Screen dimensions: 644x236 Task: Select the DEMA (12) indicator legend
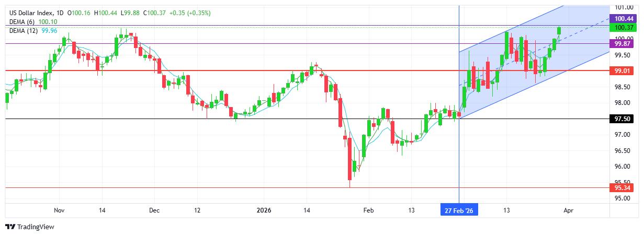25,31
